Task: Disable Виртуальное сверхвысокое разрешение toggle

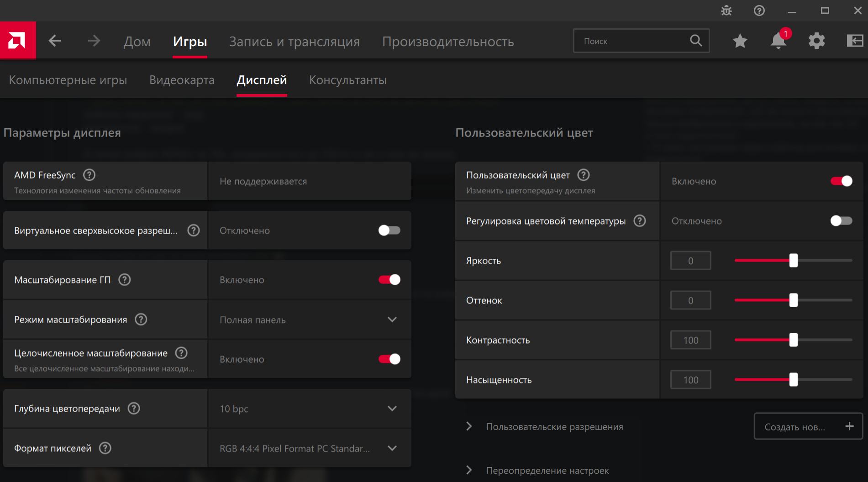Action: 389,231
